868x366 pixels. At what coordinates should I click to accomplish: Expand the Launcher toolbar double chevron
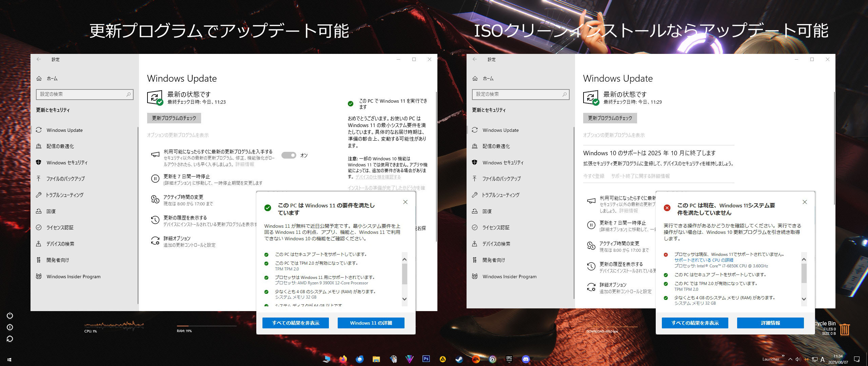783,356
